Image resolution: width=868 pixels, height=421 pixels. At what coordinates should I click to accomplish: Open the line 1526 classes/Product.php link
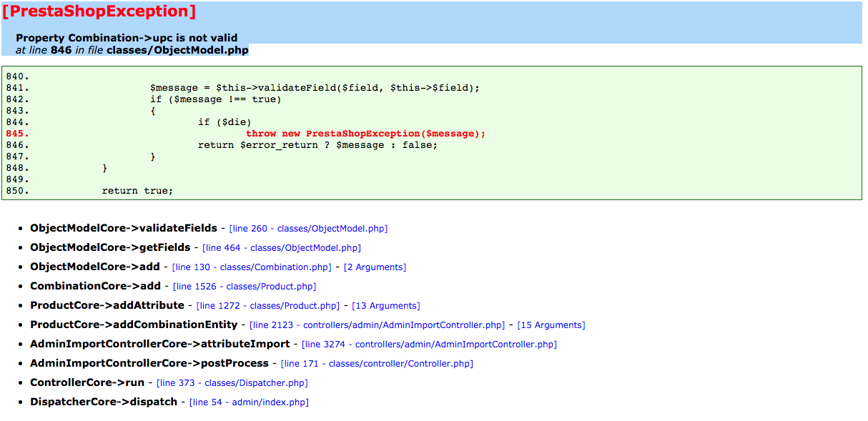(x=245, y=287)
